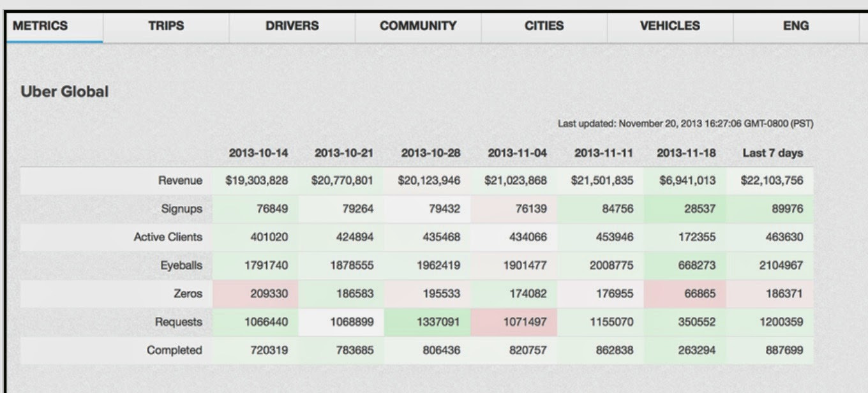
Task: Click active clients cell 401020
Action: [255, 237]
